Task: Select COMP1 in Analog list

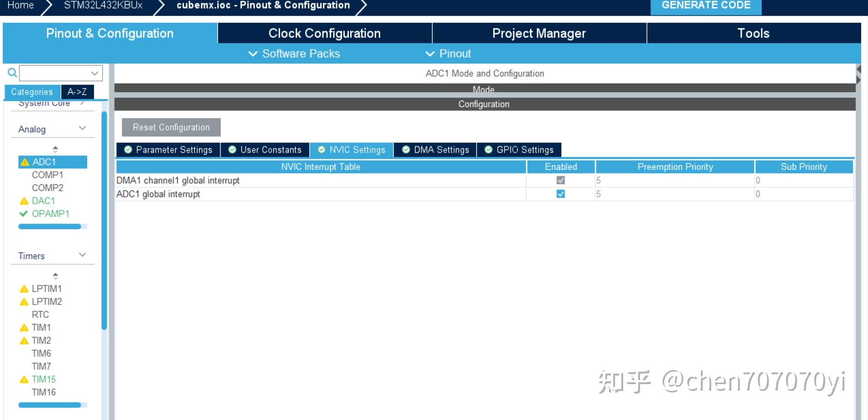Action: 48,175
